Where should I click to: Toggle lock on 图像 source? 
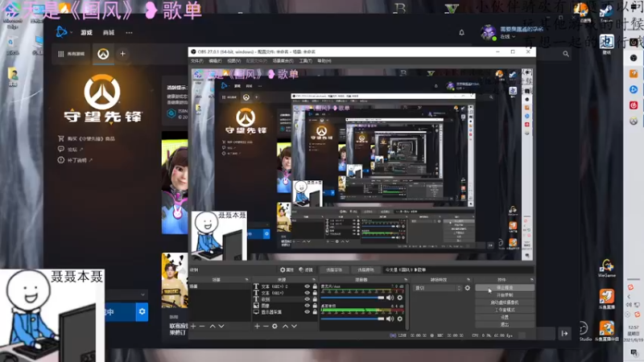pyautogui.click(x=315, y=306)
